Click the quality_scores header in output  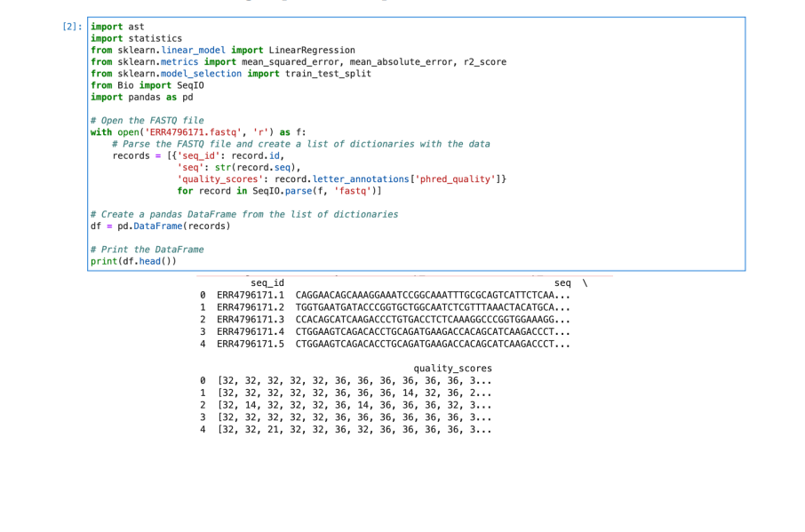[x=452, y=369]
